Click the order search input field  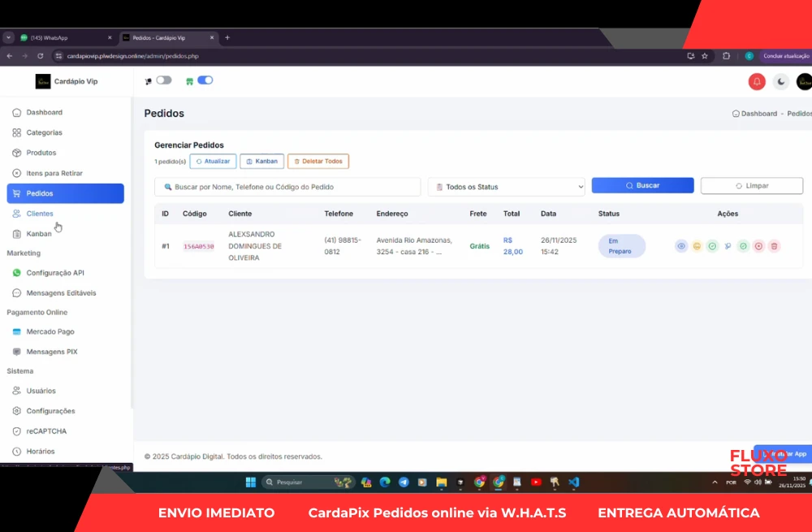click(287, 187)
